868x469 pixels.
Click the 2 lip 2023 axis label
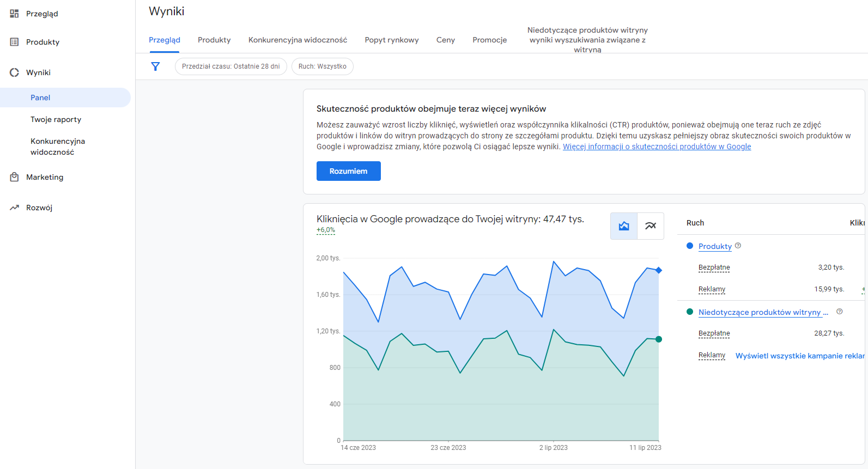[x=554, y=448]
